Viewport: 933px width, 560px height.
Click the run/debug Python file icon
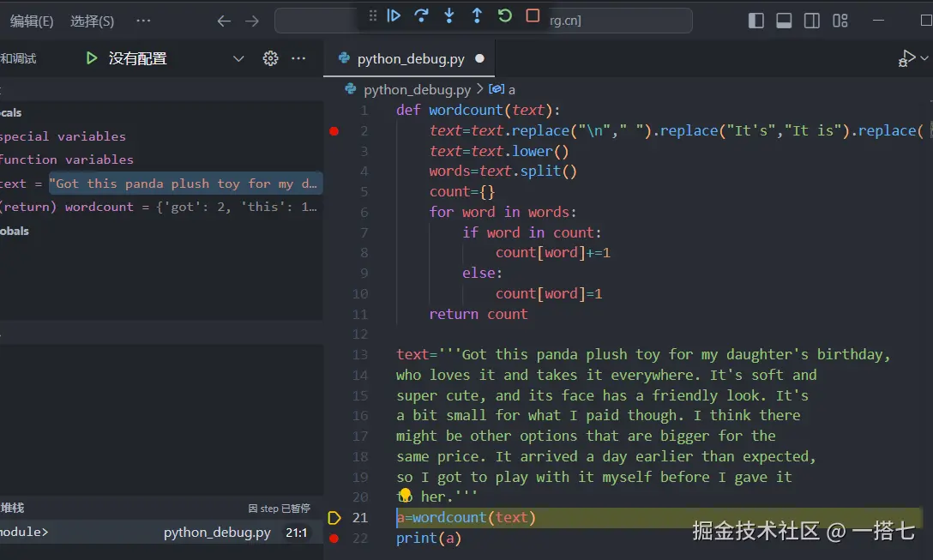pyautogui.click(x=906, y=58)
